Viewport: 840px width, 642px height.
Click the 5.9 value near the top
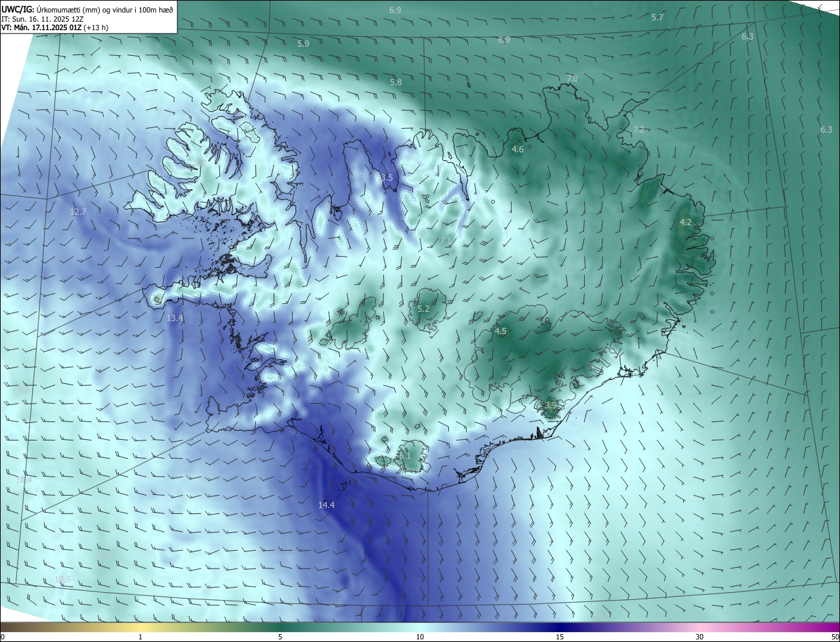[303, 44]
